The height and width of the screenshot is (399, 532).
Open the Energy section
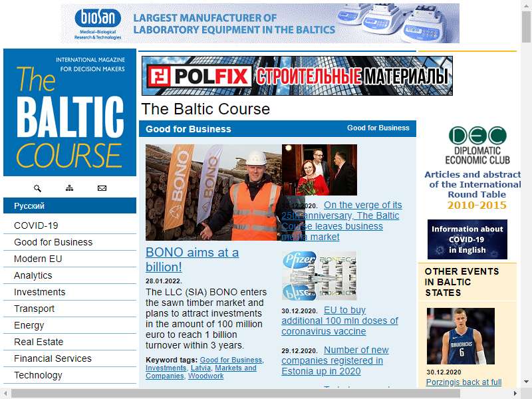tap(70, 325)
